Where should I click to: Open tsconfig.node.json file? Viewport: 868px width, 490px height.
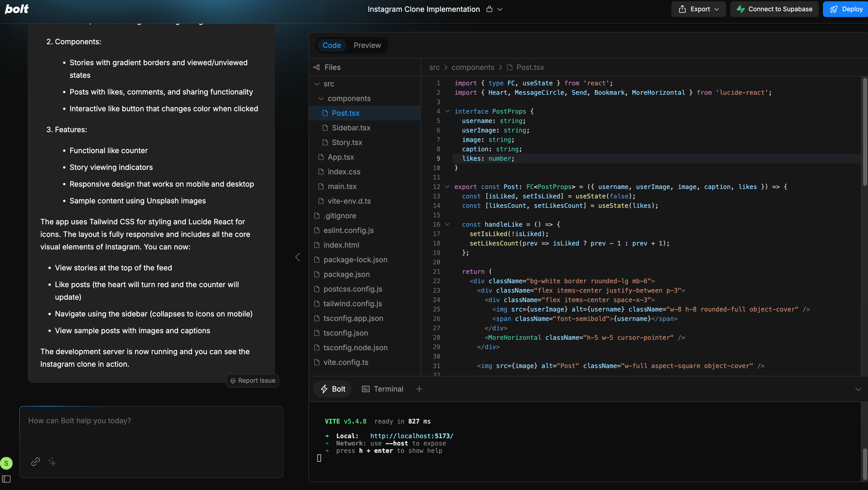point(364,348)
